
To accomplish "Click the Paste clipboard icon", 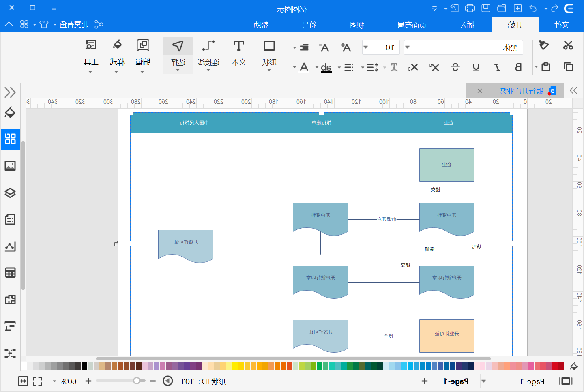I will pos(546,67).
